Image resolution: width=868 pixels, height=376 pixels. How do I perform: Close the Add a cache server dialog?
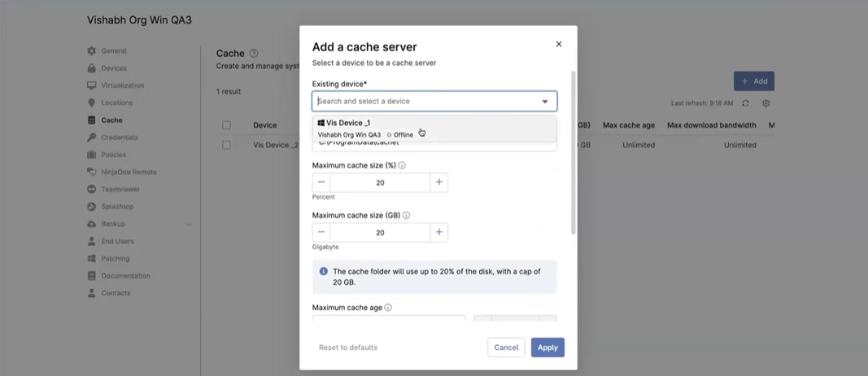coord(559,44)
